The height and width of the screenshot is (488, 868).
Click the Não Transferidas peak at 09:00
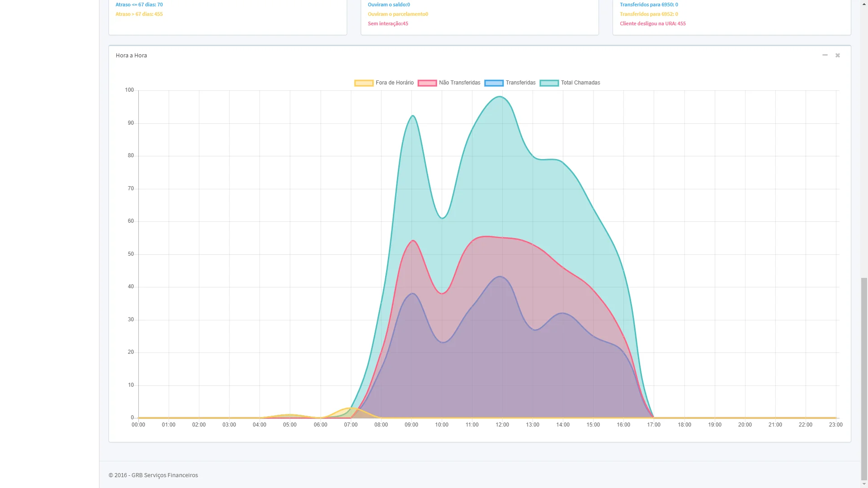tap(412, 241)
